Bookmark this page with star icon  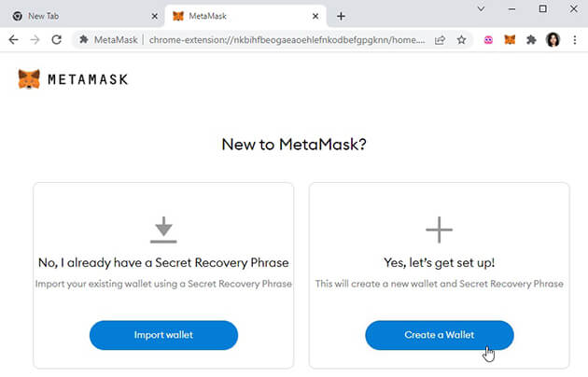(461, 40)
